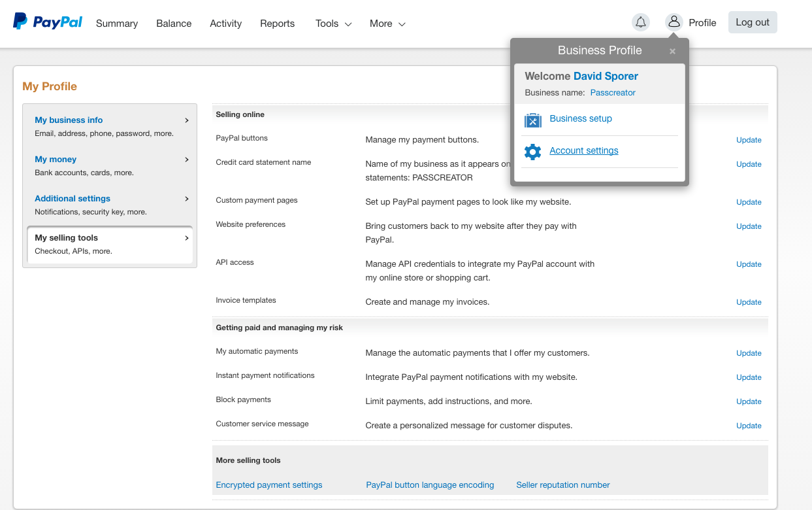Select My business info section
The height and width of the screenshot is (510, 812).
point(110,126)
